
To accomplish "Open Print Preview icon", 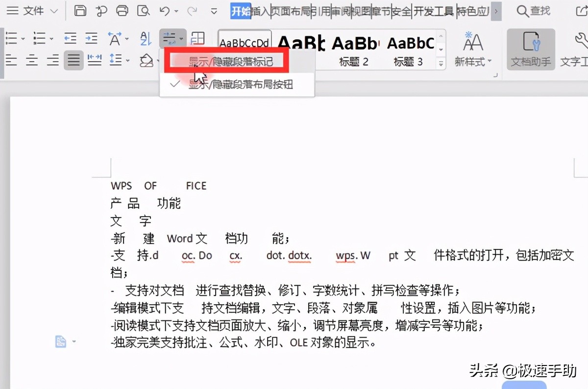I will [143, 10].
